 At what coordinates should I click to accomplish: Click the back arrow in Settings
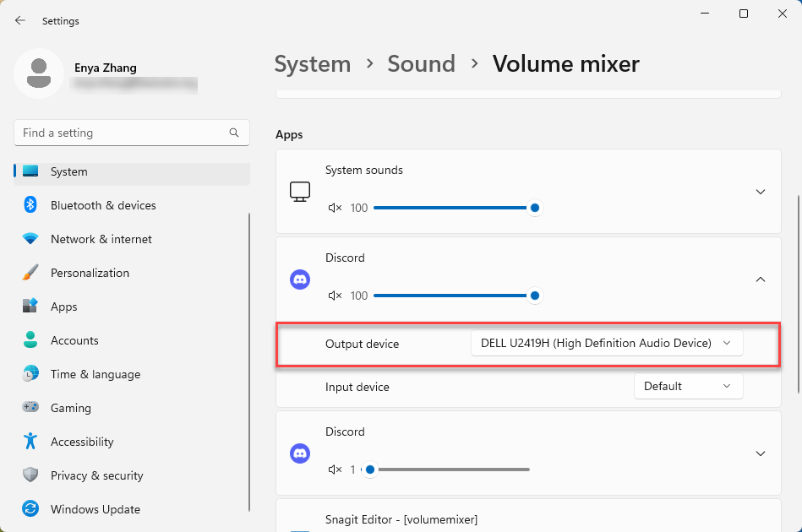(x=20, y=20)
